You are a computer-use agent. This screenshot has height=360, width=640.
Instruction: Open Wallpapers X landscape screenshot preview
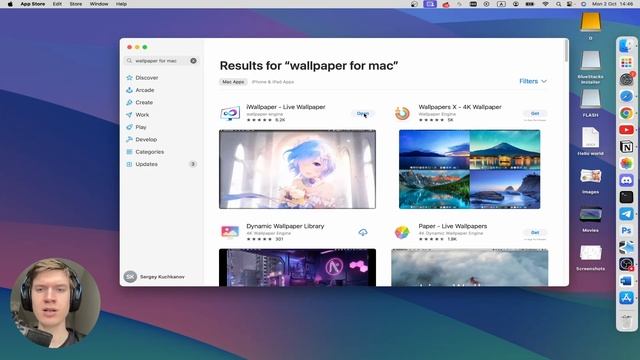pos(469,169)
